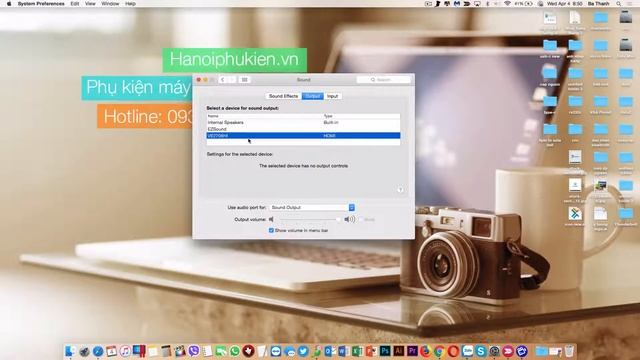
Task: Open the Window menu
Action: [110, 4]
